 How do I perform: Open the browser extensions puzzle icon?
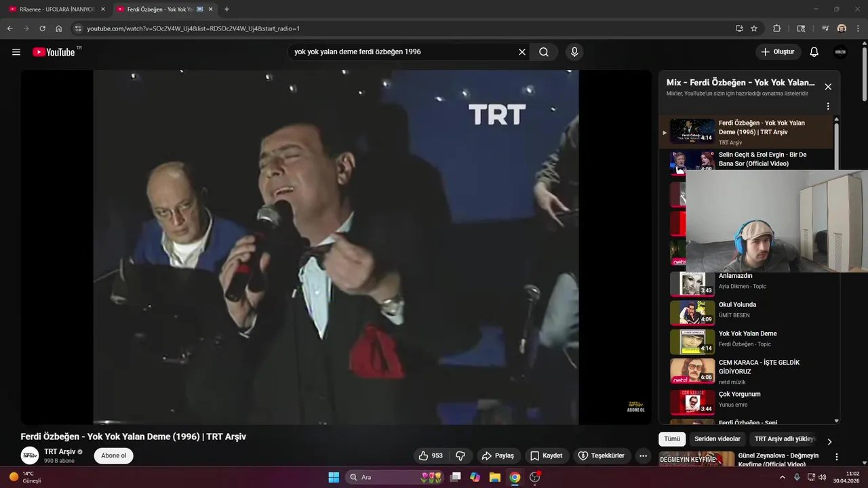(777, 28)
